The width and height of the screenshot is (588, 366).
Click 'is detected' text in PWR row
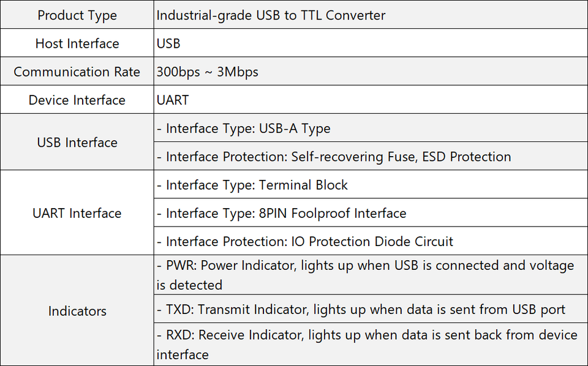tap(189, 285)
